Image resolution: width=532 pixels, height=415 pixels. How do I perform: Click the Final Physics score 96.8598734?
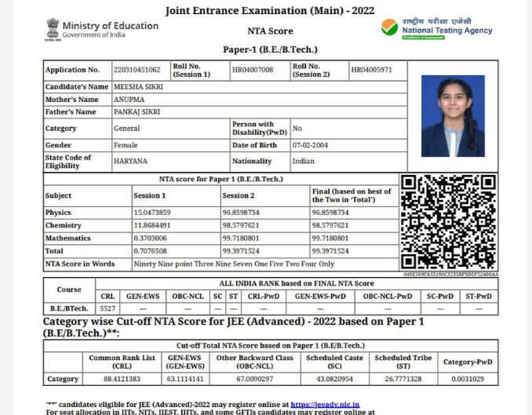point(330,213)
